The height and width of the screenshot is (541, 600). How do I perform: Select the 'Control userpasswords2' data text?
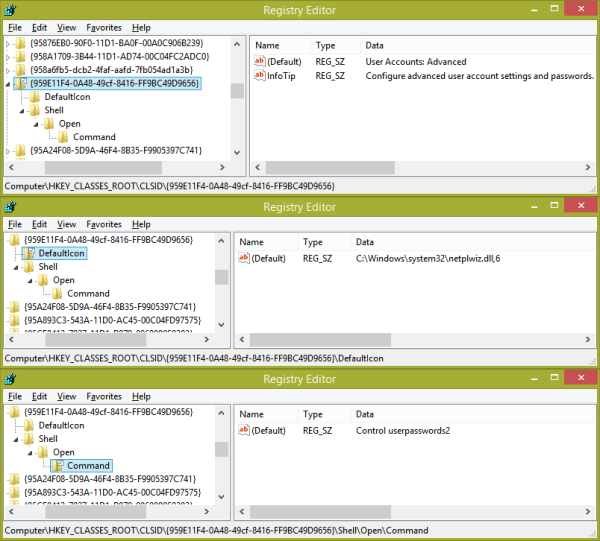point(403,430)
